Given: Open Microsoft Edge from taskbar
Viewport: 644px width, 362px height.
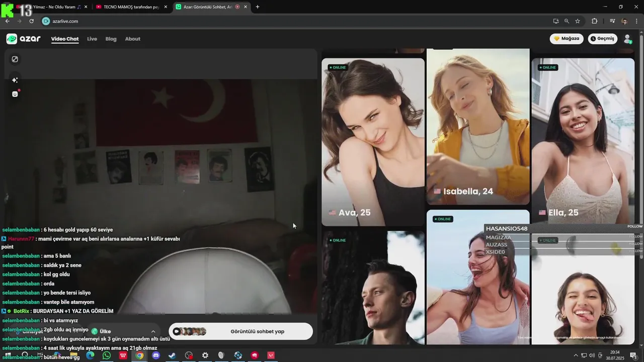Looking at the screenshot, I should 90,355.
